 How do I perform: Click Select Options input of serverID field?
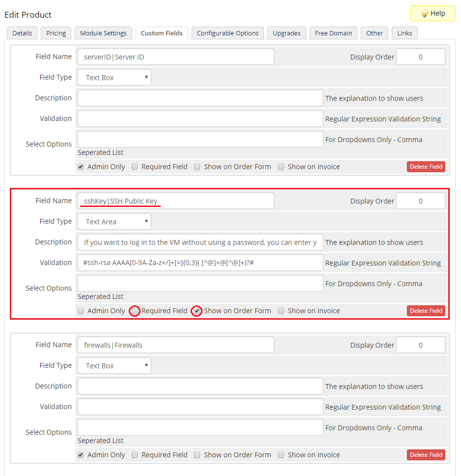tap(201, 139)
